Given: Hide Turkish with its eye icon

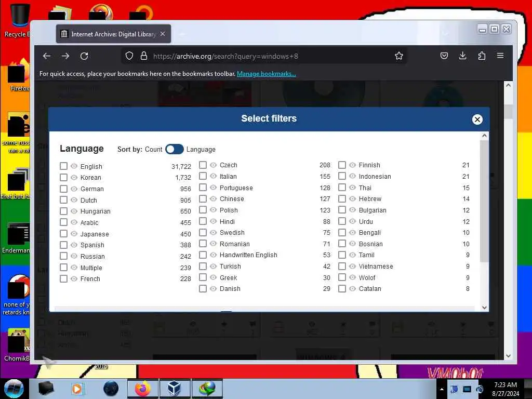Looking at the screenshot, I should click(213, 267).
